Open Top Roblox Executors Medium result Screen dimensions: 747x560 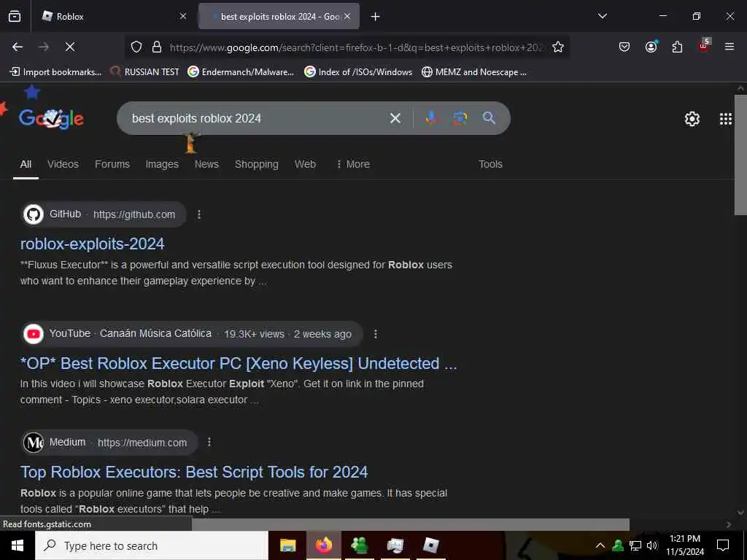pos(194,472)
